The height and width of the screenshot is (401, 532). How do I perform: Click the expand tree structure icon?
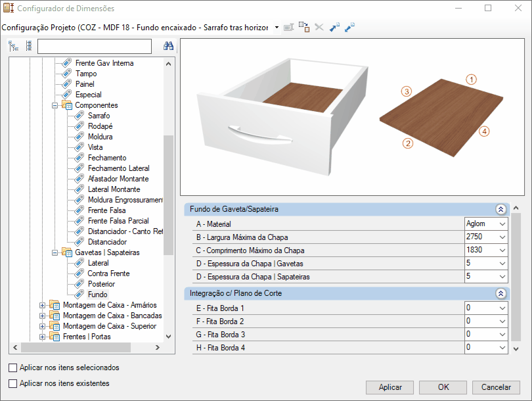(x=13, y=46)
